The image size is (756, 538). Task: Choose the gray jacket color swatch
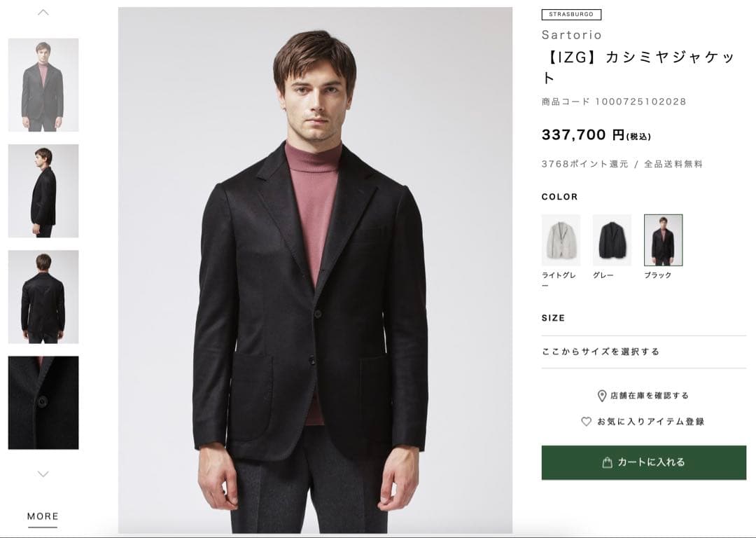(x=612, y=240)
